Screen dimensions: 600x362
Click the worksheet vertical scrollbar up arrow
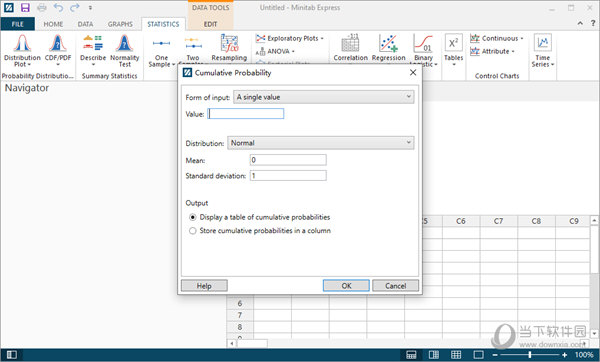pos(594,220)
